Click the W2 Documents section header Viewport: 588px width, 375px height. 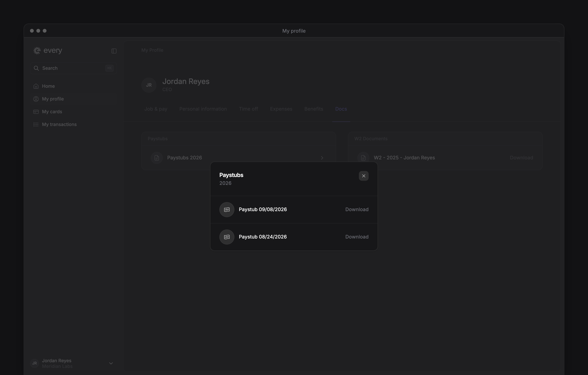(x=371, y=139)
